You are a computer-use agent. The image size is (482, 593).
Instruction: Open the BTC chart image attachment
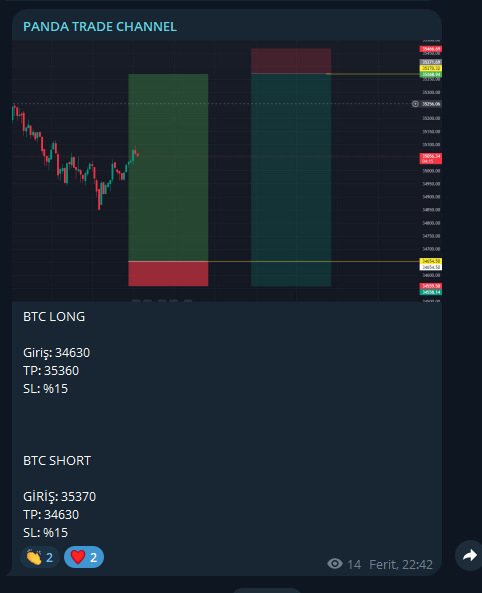click(227, 171)
